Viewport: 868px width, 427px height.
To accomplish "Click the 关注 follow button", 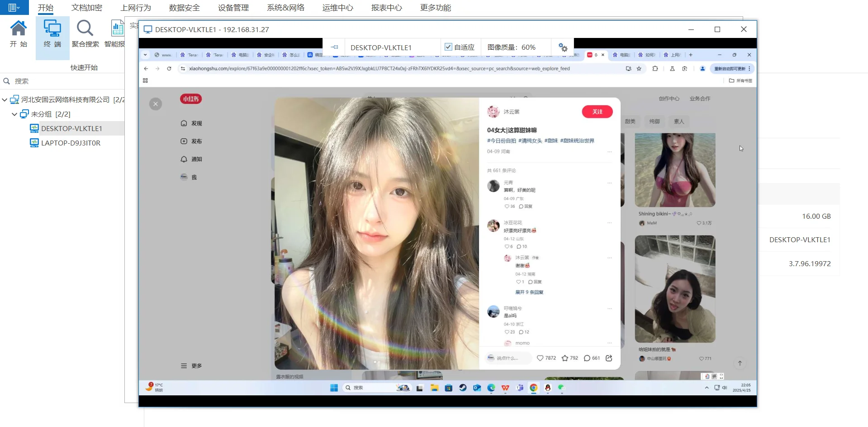I will (597, 112).
